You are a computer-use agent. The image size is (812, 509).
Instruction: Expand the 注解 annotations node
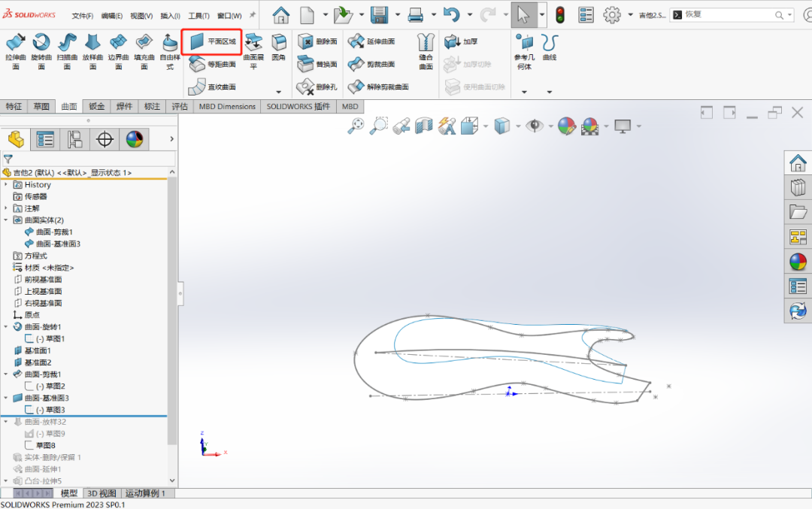click(6, 208)
